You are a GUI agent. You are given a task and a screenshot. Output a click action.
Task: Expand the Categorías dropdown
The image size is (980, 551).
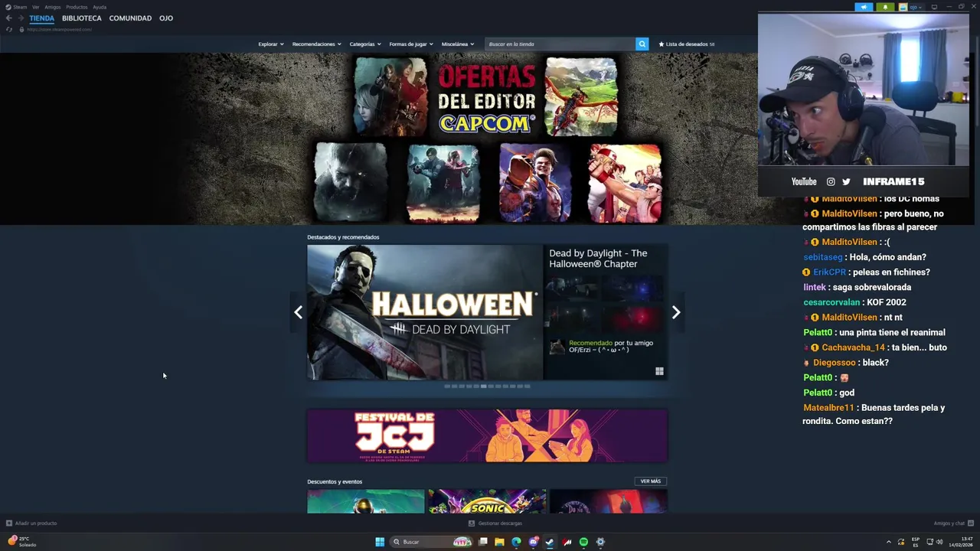pos(365,44)
